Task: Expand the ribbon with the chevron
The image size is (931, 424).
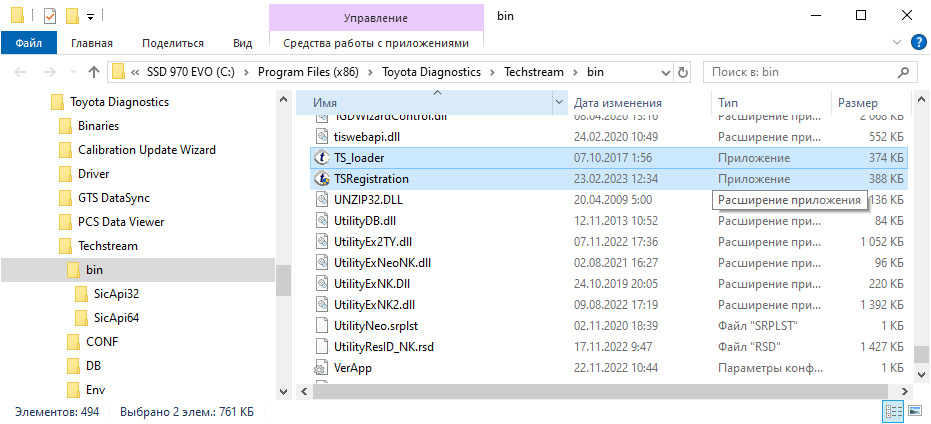Action: click(x=897, y=42)
